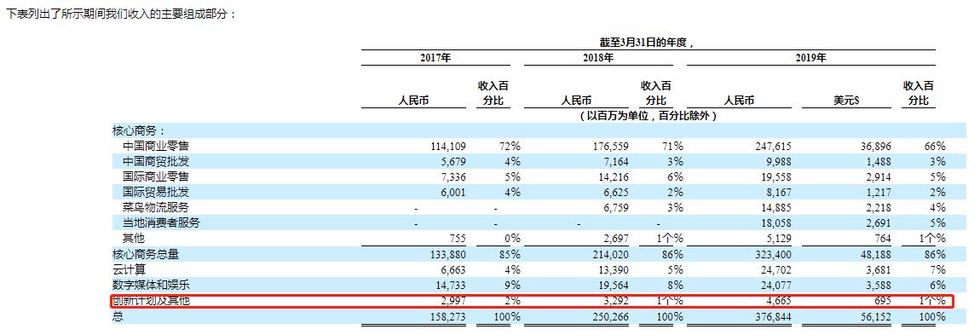Click the value 6,663

453,269
